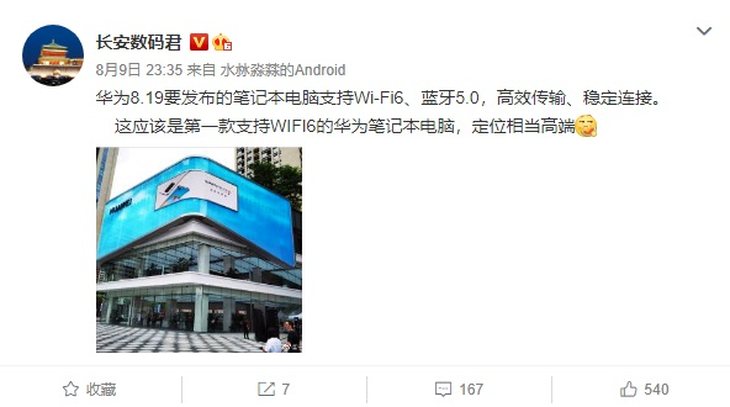Click the post text about Wi-Fi6 laptop
This screenshot has height=407, width=730.
tap(379, 98)
